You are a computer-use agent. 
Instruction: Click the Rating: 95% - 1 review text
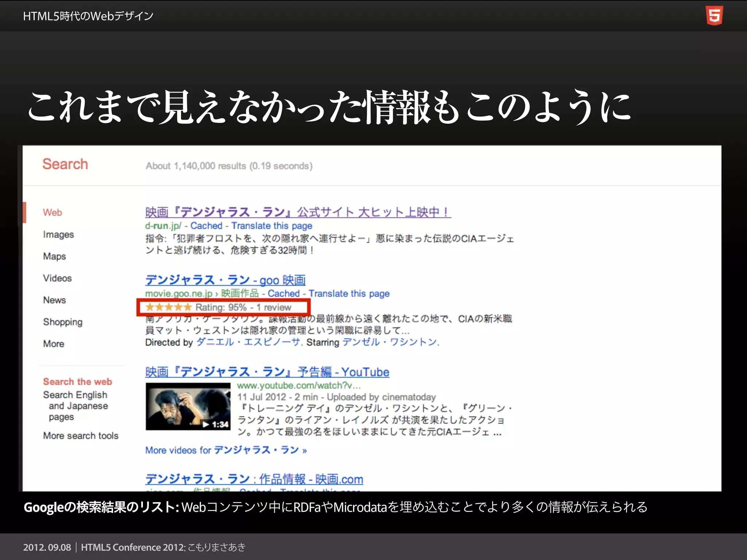243,307
